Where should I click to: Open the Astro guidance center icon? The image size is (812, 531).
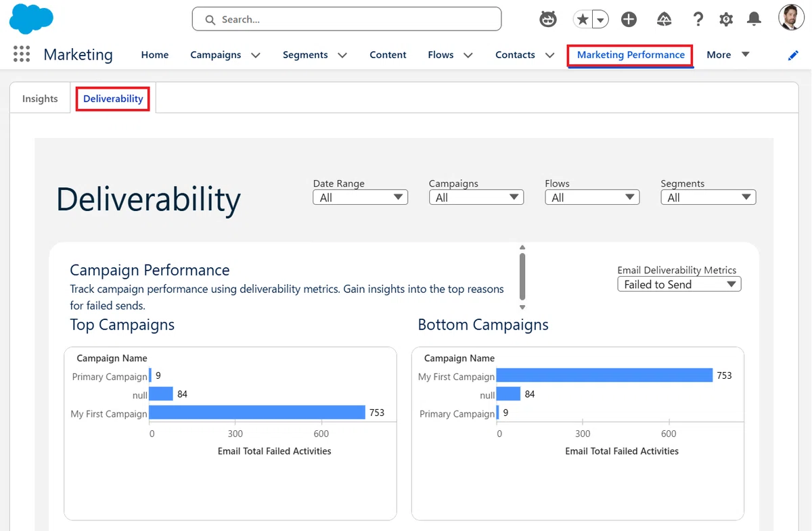click(x=548, y=20)
